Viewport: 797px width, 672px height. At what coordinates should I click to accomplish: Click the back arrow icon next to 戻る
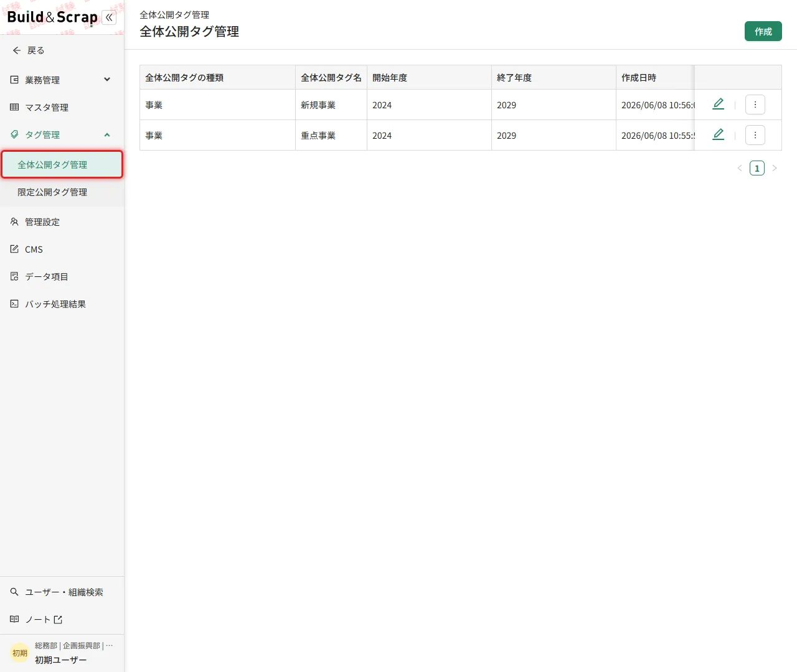pos(17,50)
